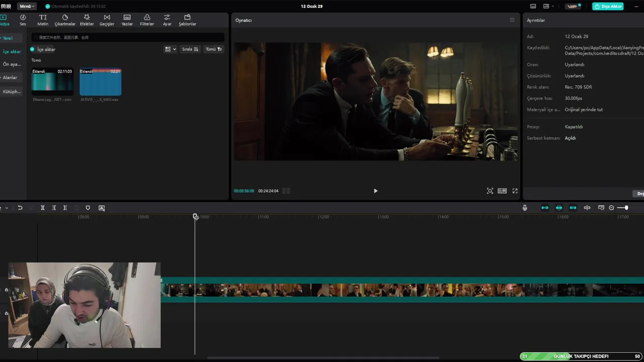Add a marker with the shield icon
The image size is (644, 362).
point(88,208)
